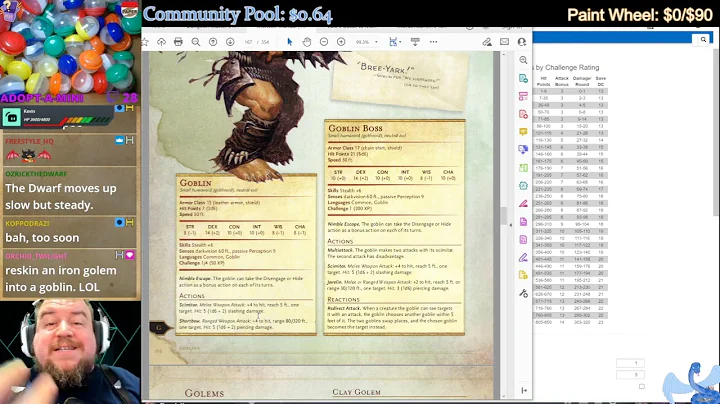720x404 pixels.
Task: Open the green Organize Pages tool icon
Action: point(523,168)
